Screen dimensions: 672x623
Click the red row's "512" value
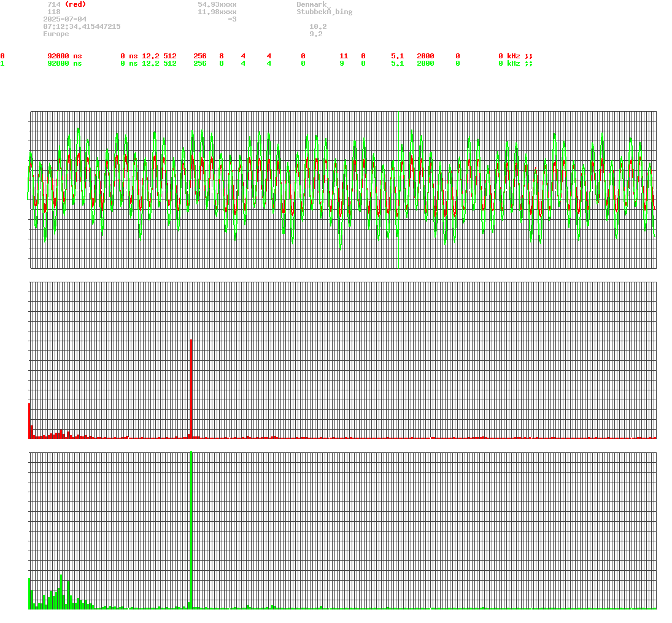[x=170, y=56]
